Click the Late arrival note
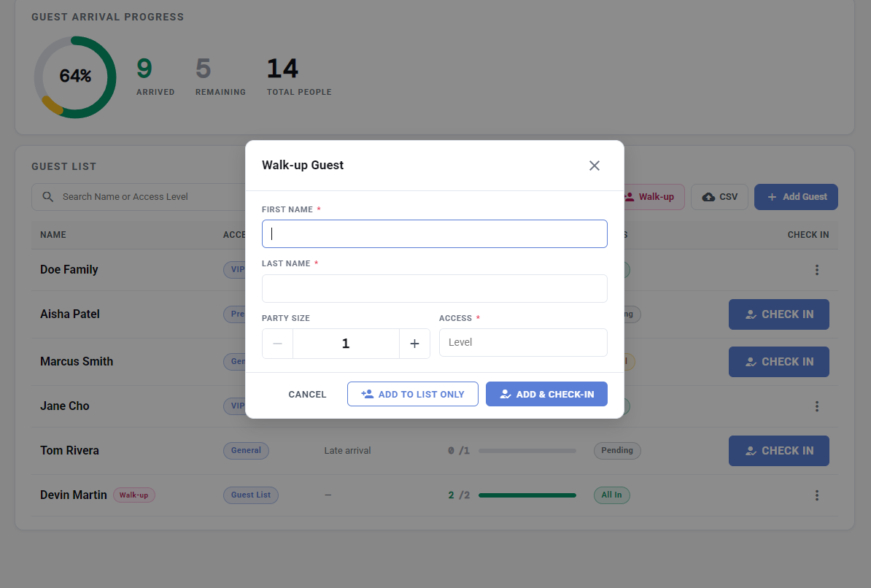 coord(347,451)
